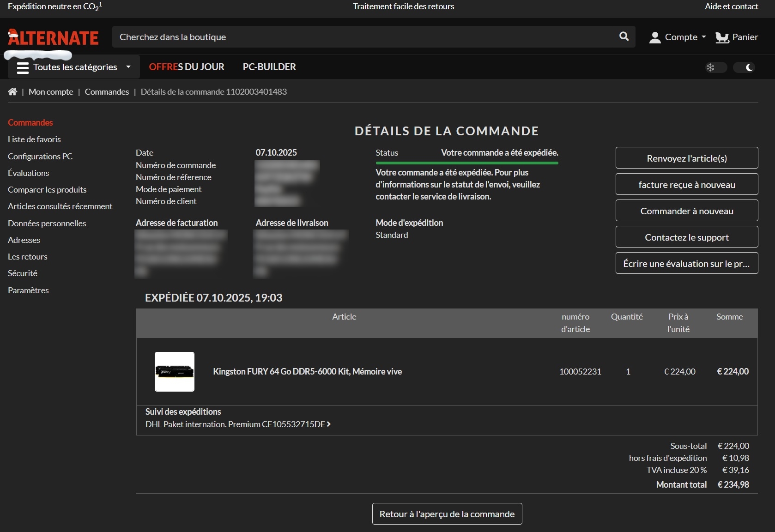Click the search magnifier icon
The height and width of the screenshot is (532, 775).
pos(624,36)
